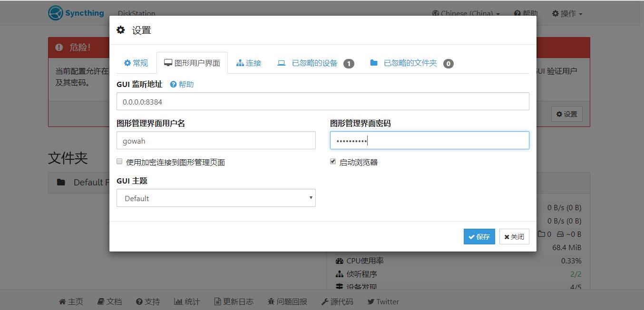This screenshot has height=310, width=644.
Task: Click the 统计 bar chart icon in footer
Action: (x=178, y=301)
